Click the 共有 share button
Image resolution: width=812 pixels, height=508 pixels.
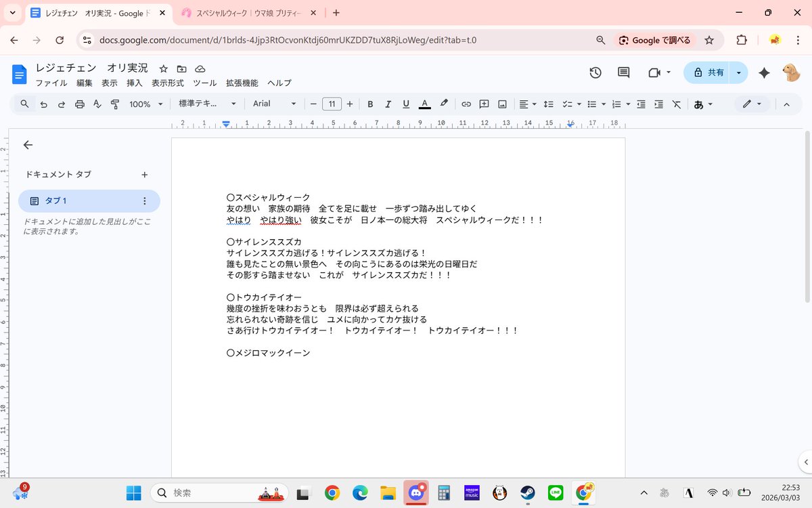pos(708,72)
